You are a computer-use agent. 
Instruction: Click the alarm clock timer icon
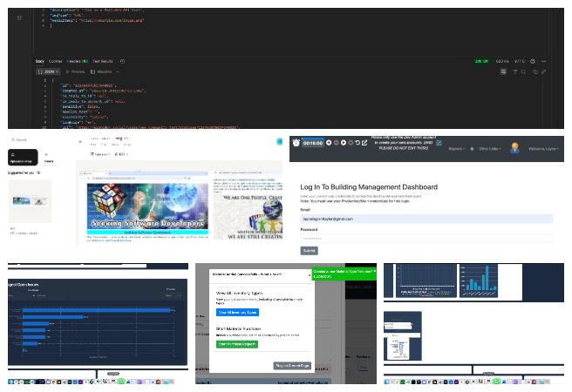coord(296,143)
